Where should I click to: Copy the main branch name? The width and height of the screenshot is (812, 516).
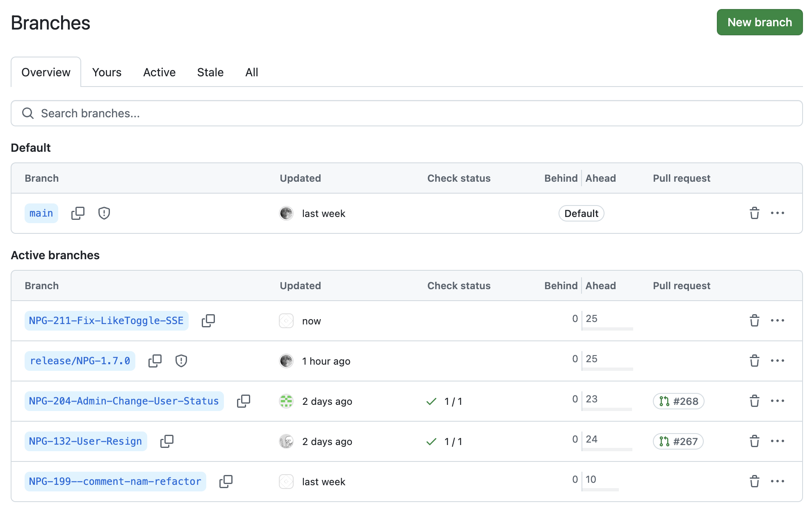[78, 213]
